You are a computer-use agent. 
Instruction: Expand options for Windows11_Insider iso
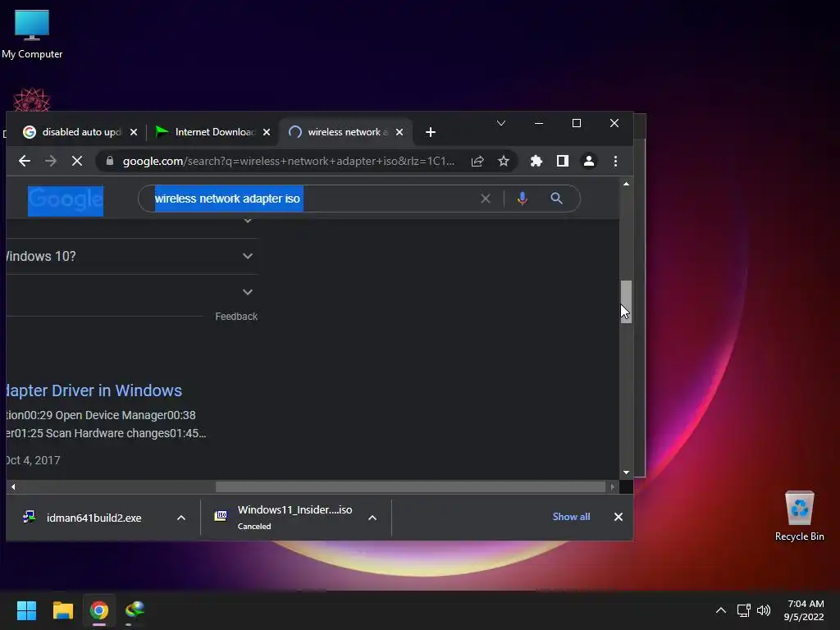point(372,518)
